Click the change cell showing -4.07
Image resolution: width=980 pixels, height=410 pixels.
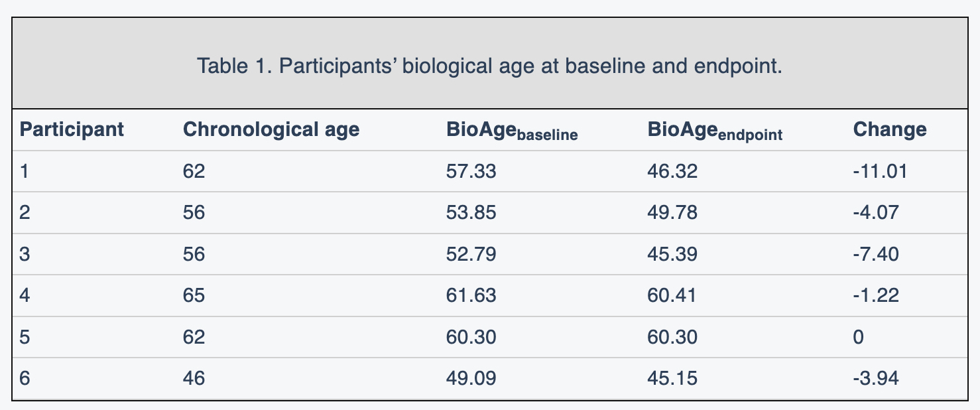(876, 213)
